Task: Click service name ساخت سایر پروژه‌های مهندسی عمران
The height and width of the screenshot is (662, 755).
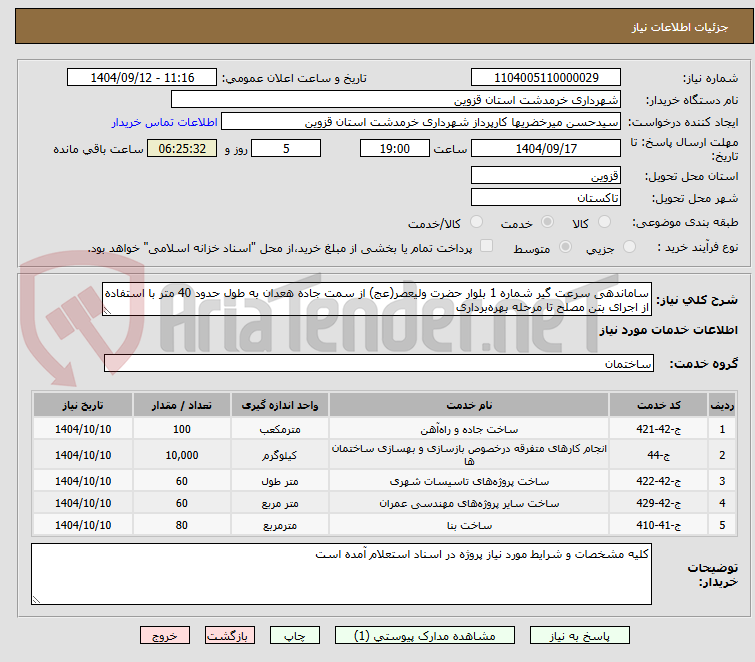Action: tap(469, 503)
